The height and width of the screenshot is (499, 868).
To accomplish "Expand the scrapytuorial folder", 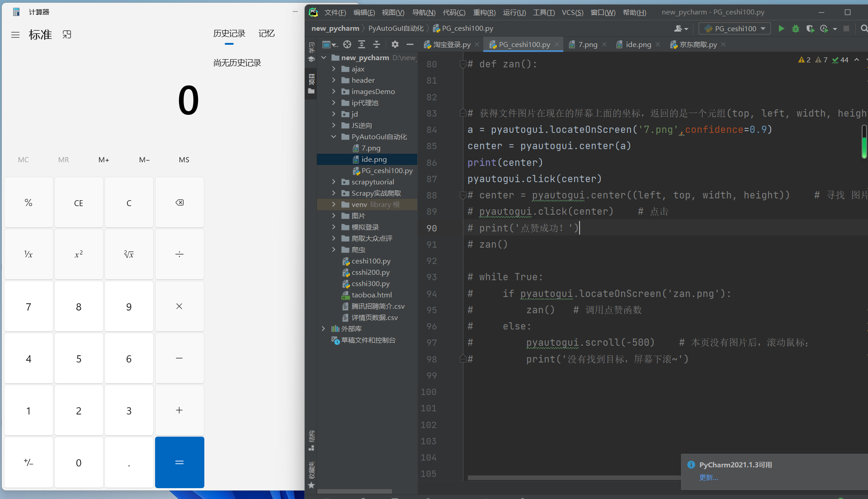I will [x=334, y=182].
